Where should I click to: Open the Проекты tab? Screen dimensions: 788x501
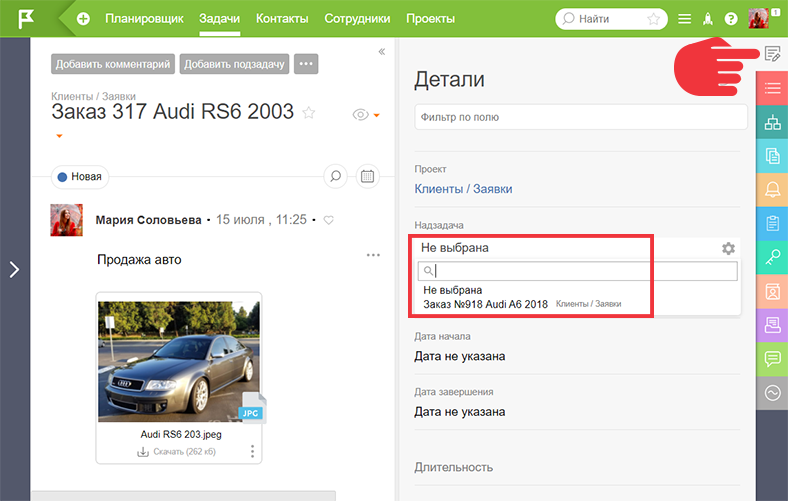pos(430,19)
